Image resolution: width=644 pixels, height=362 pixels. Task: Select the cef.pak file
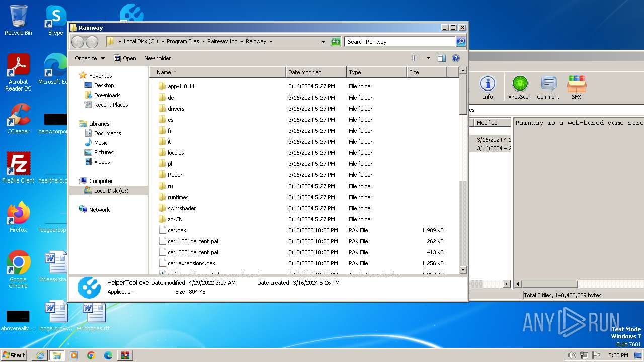point(177,230)
